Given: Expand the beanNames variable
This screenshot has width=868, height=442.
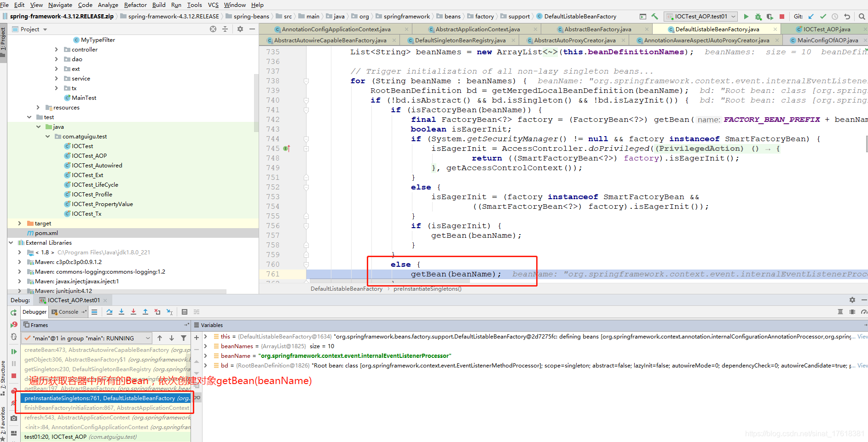Looking at the screenshot, I should pyautogui.click(x=206, y=346).
